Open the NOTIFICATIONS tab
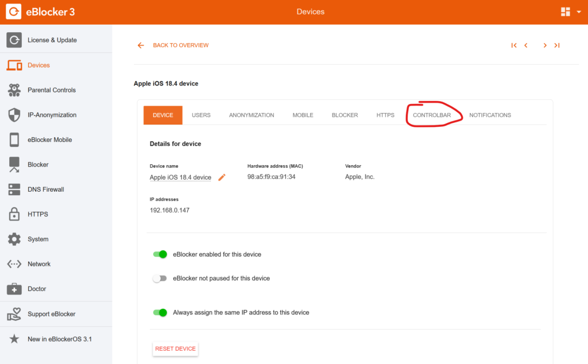 pyautogui.click(x=490, y=115)
